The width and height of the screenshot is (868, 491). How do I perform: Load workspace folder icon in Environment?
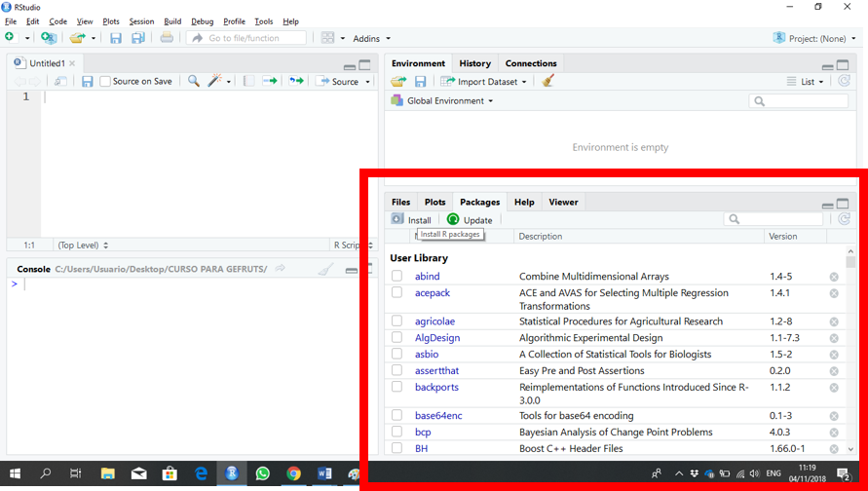click(398, 82)
